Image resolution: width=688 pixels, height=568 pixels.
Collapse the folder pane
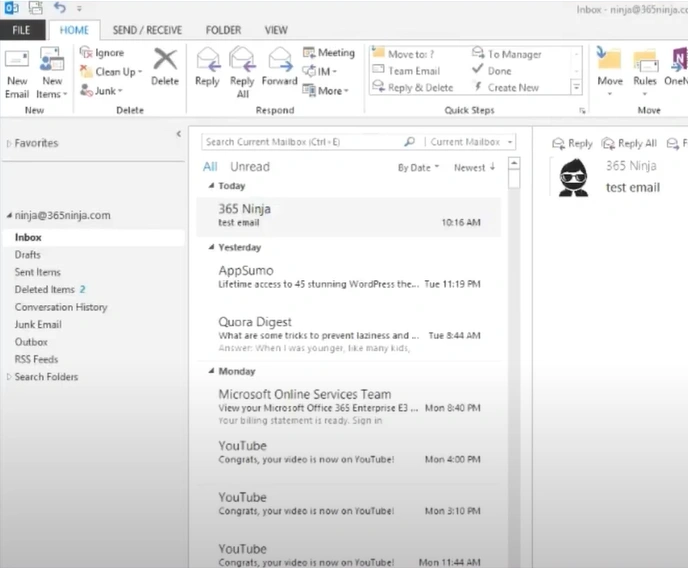coord(179,134)
